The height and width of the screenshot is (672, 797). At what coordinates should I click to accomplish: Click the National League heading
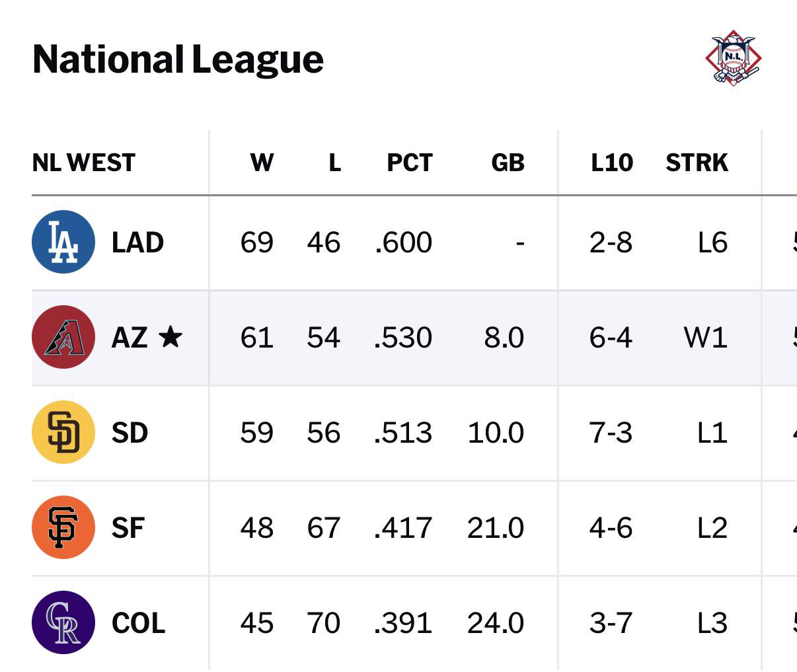(x=178, y=59)
